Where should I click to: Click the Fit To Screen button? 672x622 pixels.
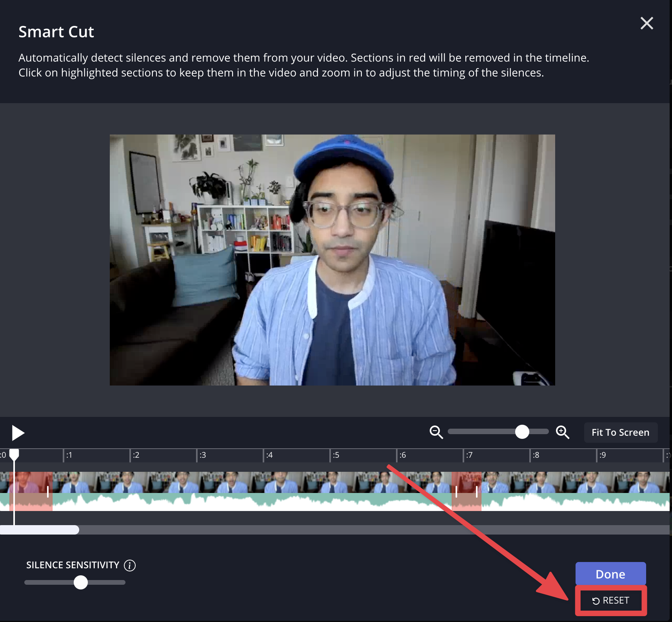(x=620, y=432)
